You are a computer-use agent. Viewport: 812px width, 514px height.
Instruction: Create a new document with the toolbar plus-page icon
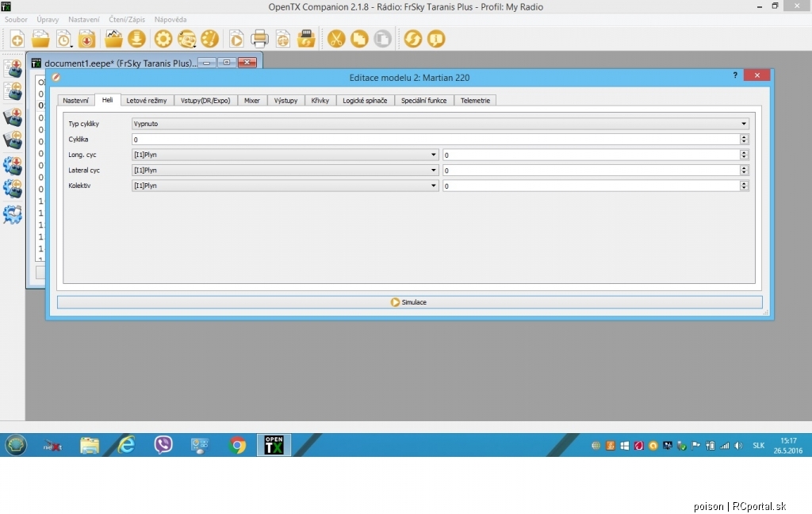[17, 39]
